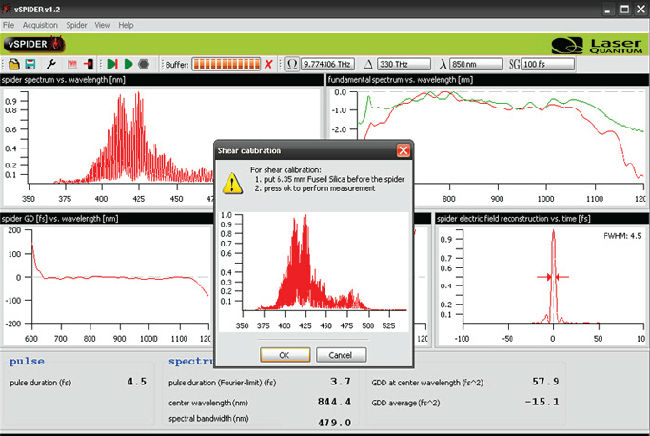Click the orange Buffer progress bar

226,64
